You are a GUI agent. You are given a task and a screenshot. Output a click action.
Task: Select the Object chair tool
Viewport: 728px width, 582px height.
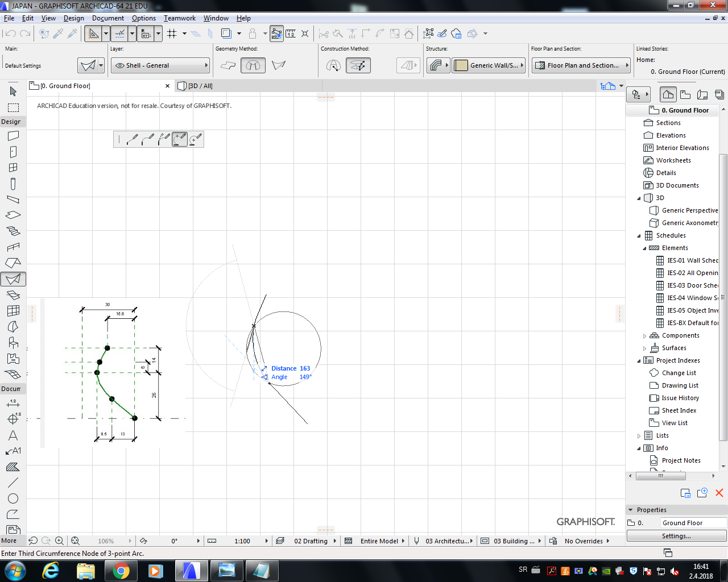(13, 343)
